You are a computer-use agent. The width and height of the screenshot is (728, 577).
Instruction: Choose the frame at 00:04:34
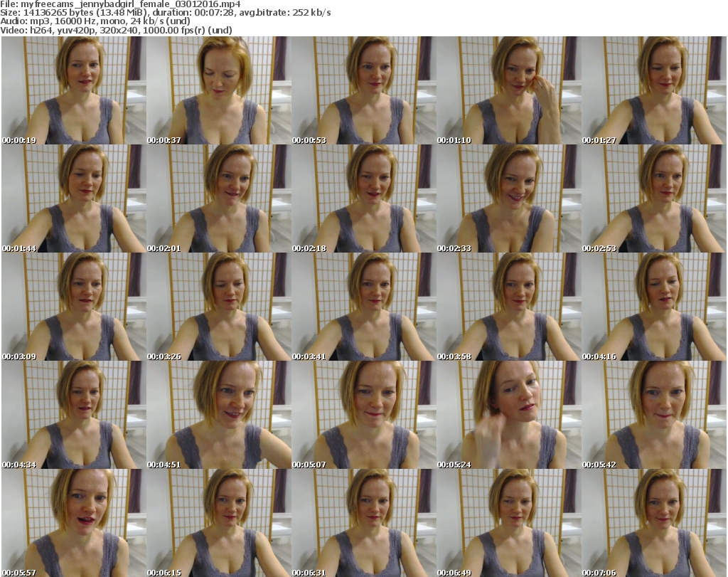[x=74, y=415]
